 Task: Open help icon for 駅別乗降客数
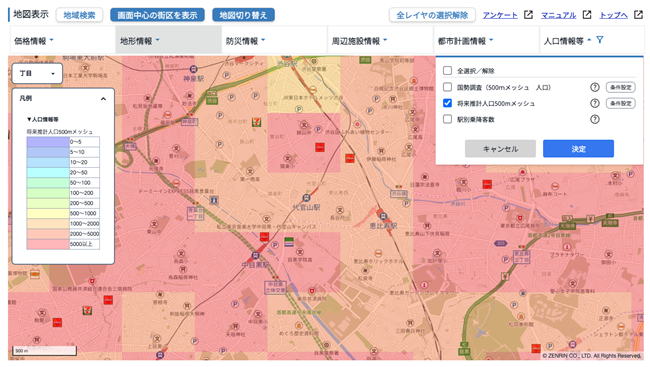click(x=594, y=119)
